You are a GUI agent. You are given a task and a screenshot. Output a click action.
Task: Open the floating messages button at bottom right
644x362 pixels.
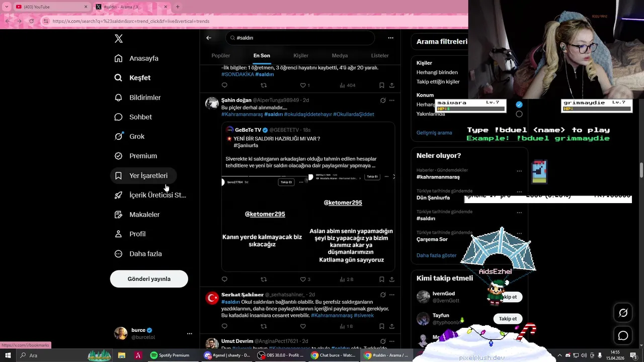click(623, 335)
